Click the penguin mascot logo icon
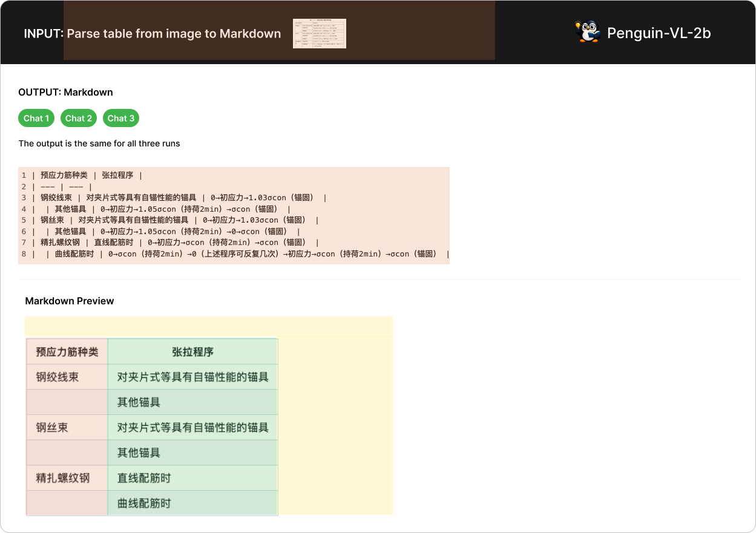The image size is (756, 533). point(587,33)
